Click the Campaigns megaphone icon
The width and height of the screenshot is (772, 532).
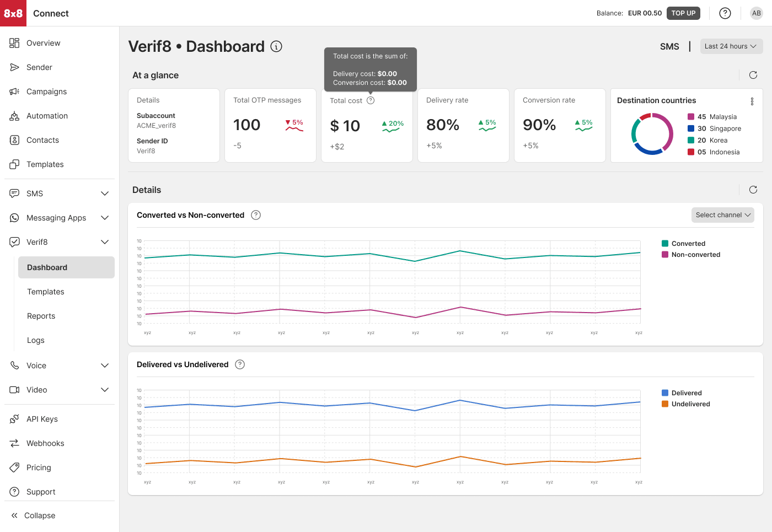point(14,92)
